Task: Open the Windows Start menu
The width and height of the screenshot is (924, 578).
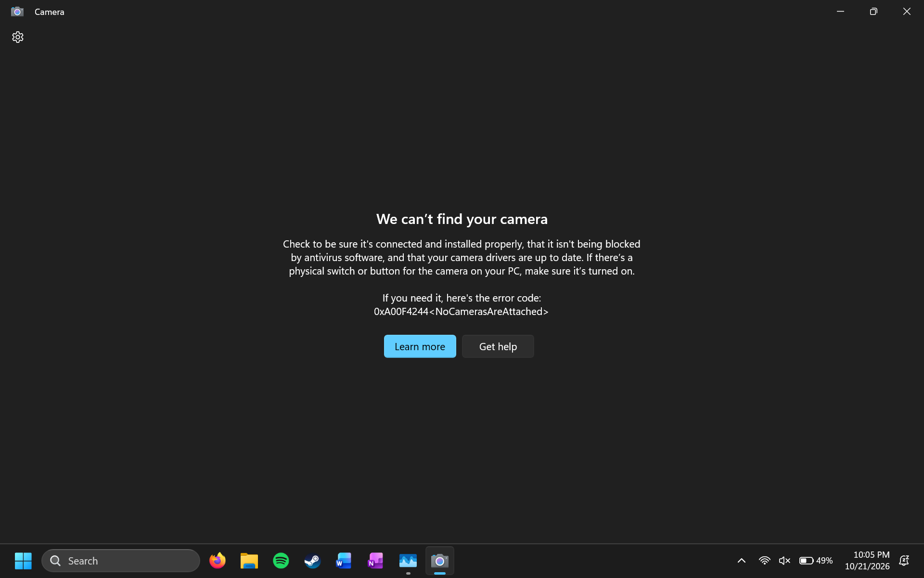Action: coord(23,561)
